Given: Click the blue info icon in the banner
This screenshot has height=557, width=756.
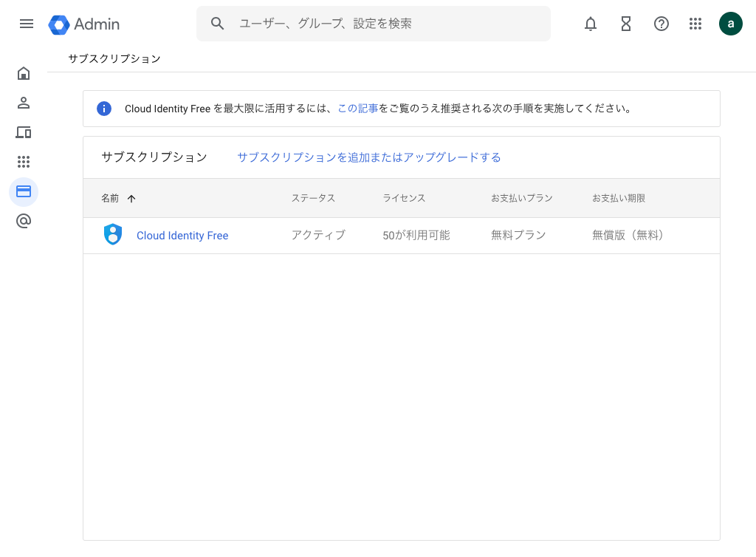Looking at the screenshot, I should point(104,109).
